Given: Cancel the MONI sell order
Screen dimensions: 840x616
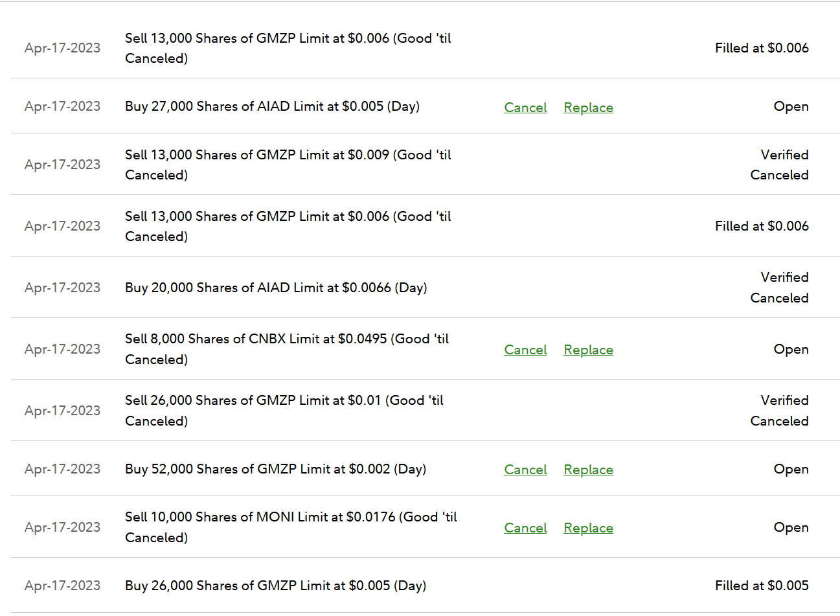Looking at the screenshot, I should [x=525, y=528].
